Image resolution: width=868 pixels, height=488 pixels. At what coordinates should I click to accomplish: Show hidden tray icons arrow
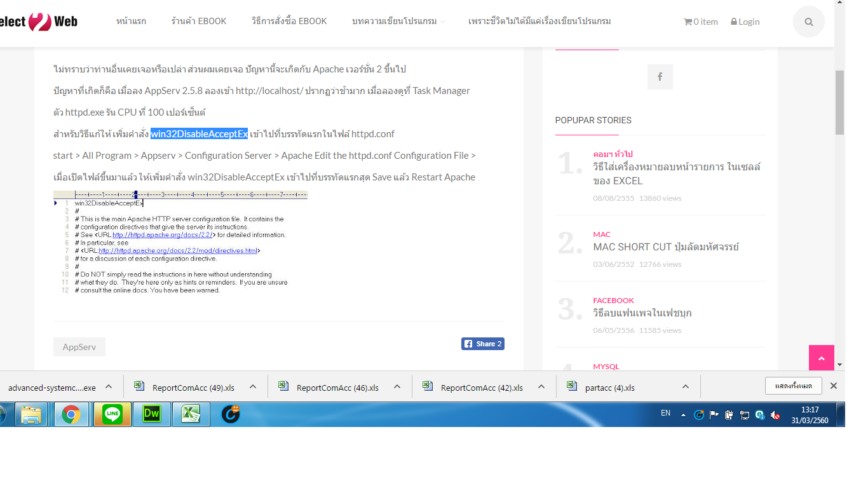point(684,415)
